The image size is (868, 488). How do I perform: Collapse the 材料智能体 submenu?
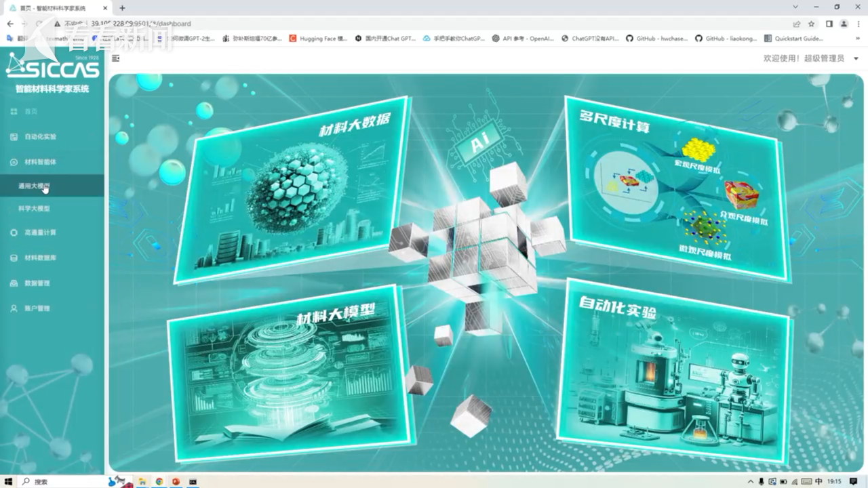(41, 162)
